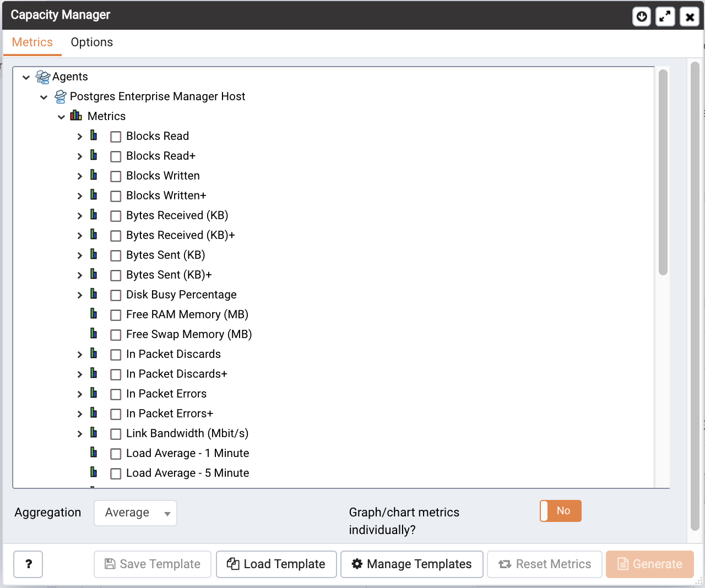Click the metric icon beside Disk Busy Percentage

(x=94, y=294)
